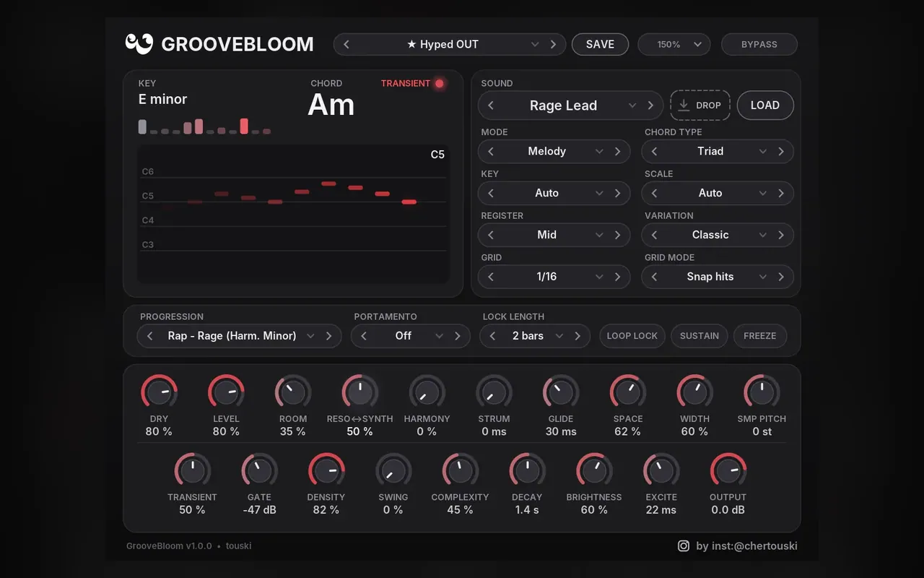Click the GrooveBloom v1.0.0 version text
The image size is (924, 578).
169,546
